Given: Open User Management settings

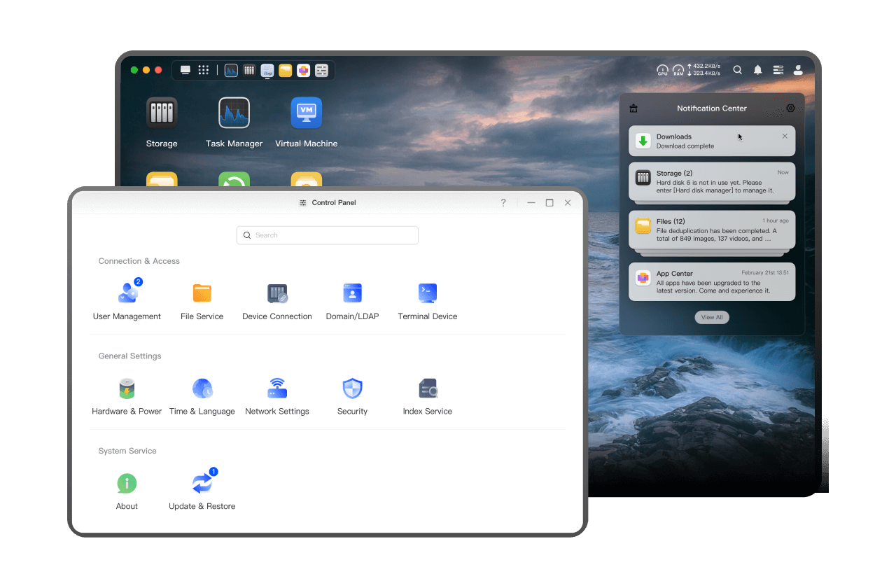Looking at the screenshot, I should (x=127, y=293).
